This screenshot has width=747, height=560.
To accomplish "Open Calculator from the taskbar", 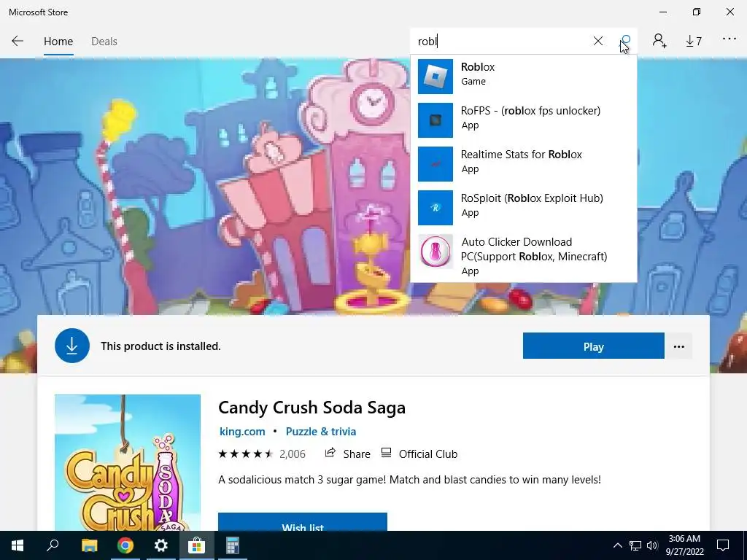I will [x=233, y=545].
